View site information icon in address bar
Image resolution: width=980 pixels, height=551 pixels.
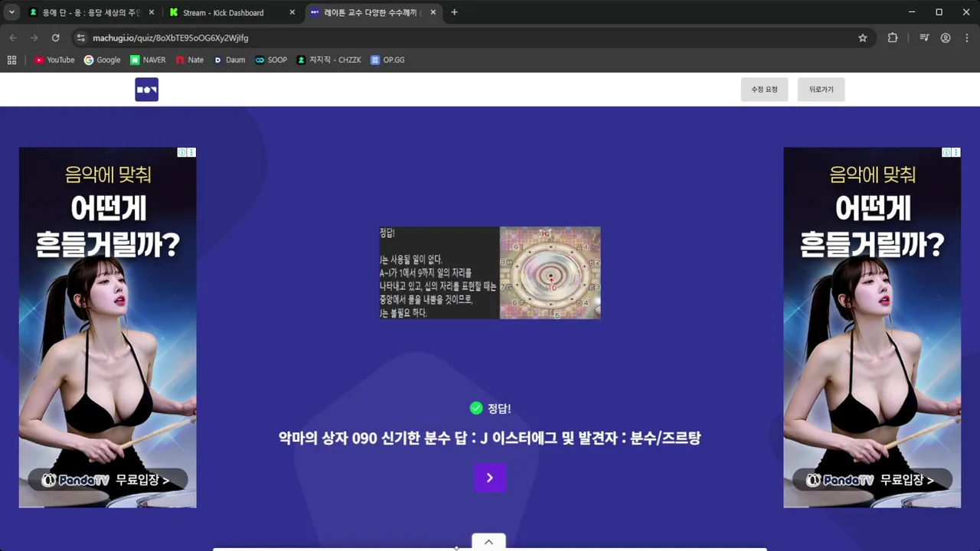tap(81, 37)
